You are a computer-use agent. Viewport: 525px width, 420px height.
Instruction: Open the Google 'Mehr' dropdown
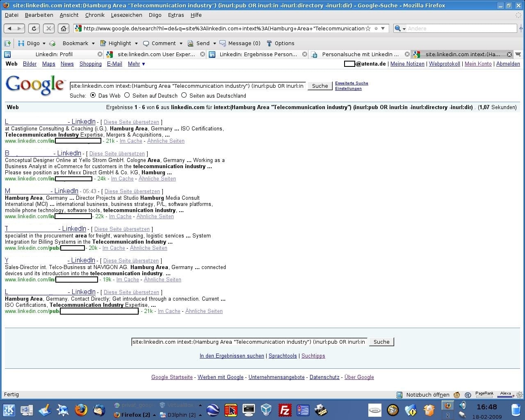(x=136, y=64)
